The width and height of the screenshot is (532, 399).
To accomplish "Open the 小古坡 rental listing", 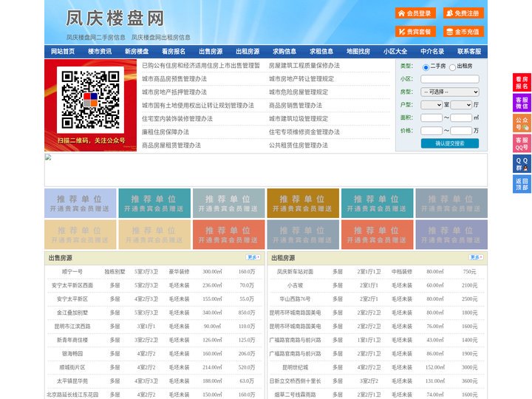I will pyautogui.click(x=295, y=285).
